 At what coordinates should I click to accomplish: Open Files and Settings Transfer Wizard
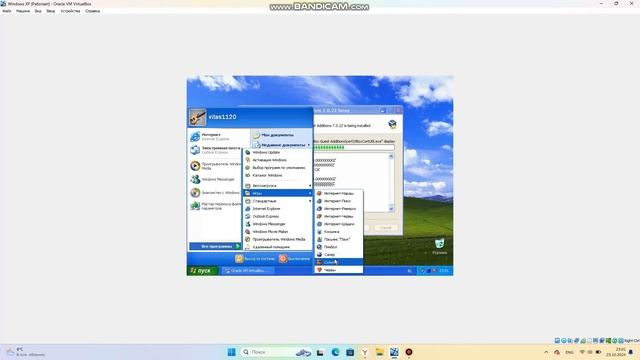click(x=216, y=206)
